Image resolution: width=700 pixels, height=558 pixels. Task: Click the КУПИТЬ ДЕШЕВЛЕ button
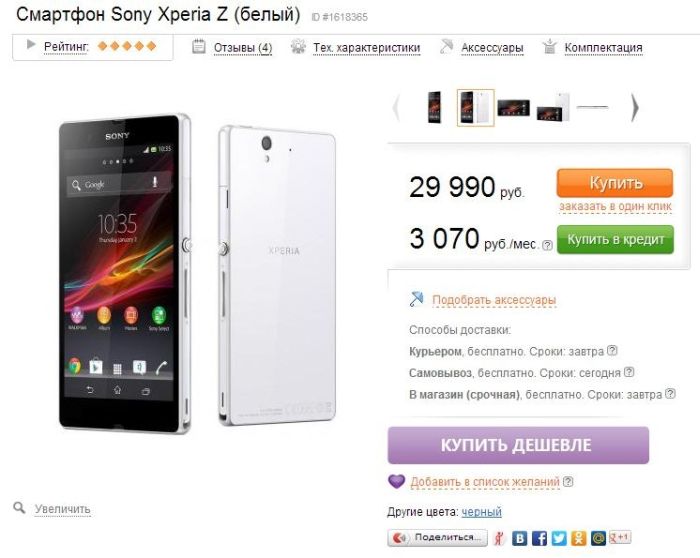click(x=518, y=445)
